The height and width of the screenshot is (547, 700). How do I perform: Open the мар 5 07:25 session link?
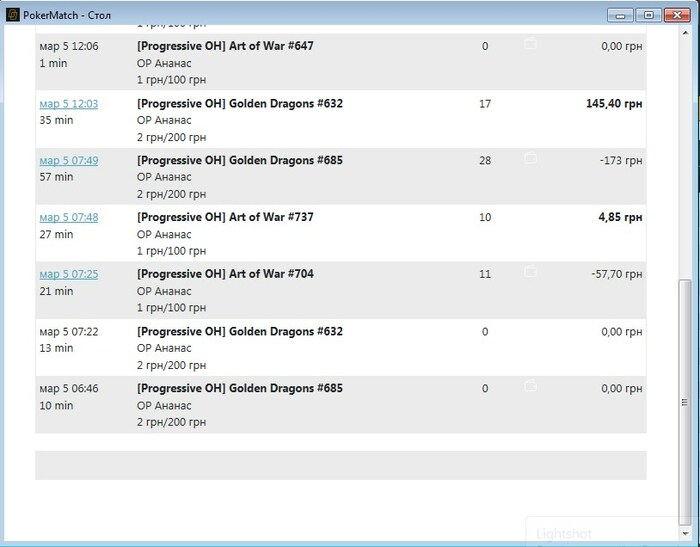coord(69,274)
